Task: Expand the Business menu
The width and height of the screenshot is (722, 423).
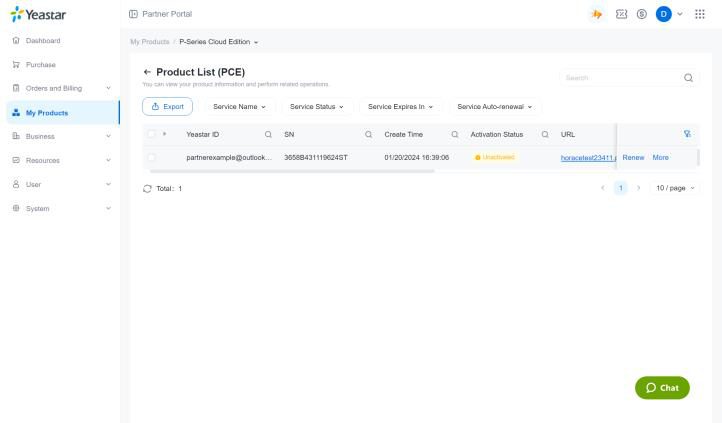Action: coord(61,136)
